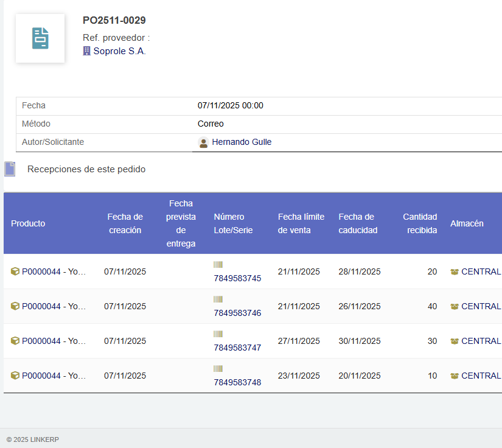Viewport: 502px width, 448px height.
Task: Click the warehouse icon beside the first CENTRAL entry
Action: pos(453,271)
